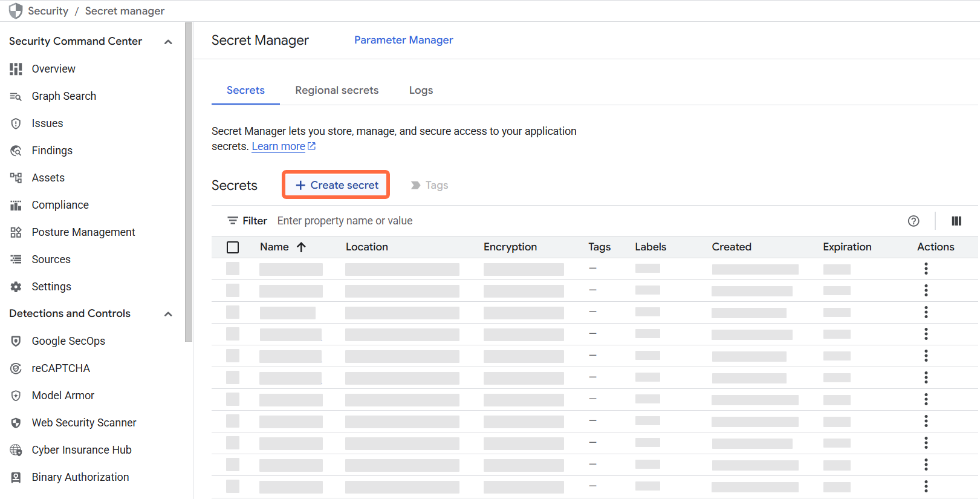Click the Overview dashboard icon
The image size is (980, 499).
click(x=16, y=69)
